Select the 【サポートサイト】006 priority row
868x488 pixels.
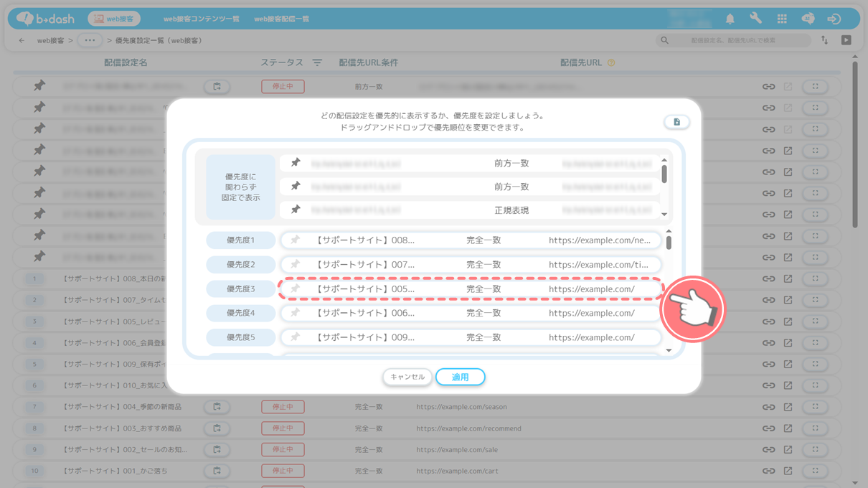click(x=471, y=313)
